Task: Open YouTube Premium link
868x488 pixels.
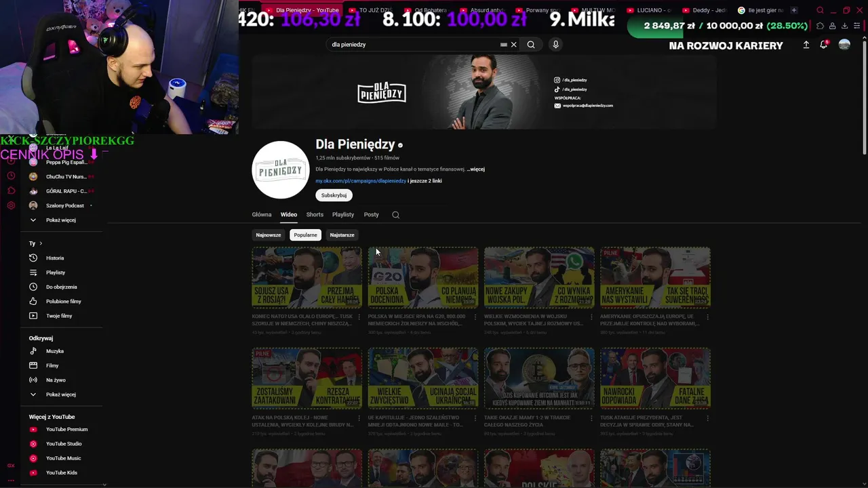Action: coord(66,430)
